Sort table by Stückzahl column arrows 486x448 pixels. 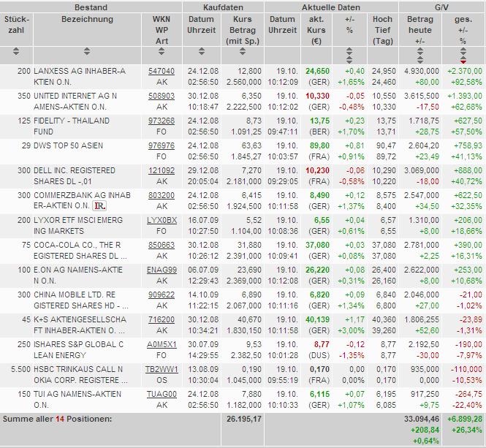tap(16, 51)
